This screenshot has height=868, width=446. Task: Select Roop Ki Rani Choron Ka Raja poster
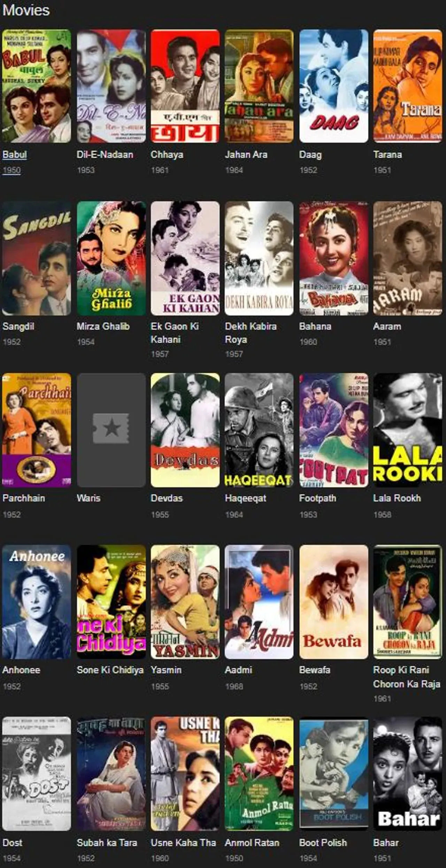point(408,602)
